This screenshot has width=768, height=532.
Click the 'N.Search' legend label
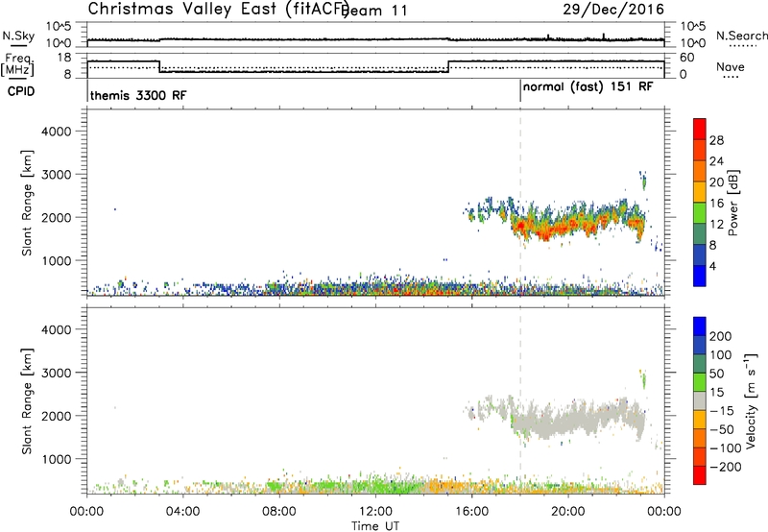pos(741,36)
